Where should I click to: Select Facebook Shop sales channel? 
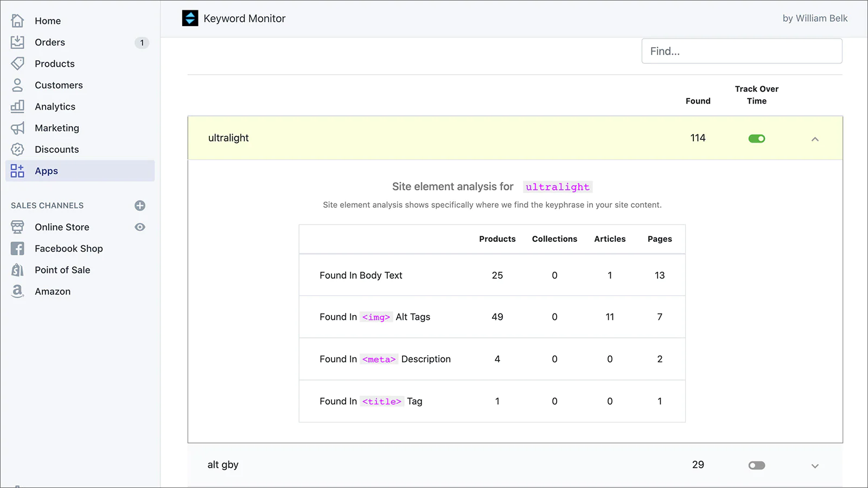click(68, 248)
